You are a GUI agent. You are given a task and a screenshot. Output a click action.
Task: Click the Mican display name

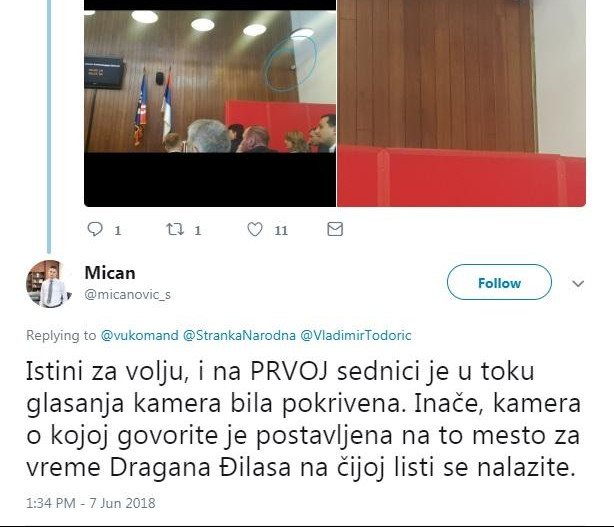pyautogui.click(x=110, y=273)
